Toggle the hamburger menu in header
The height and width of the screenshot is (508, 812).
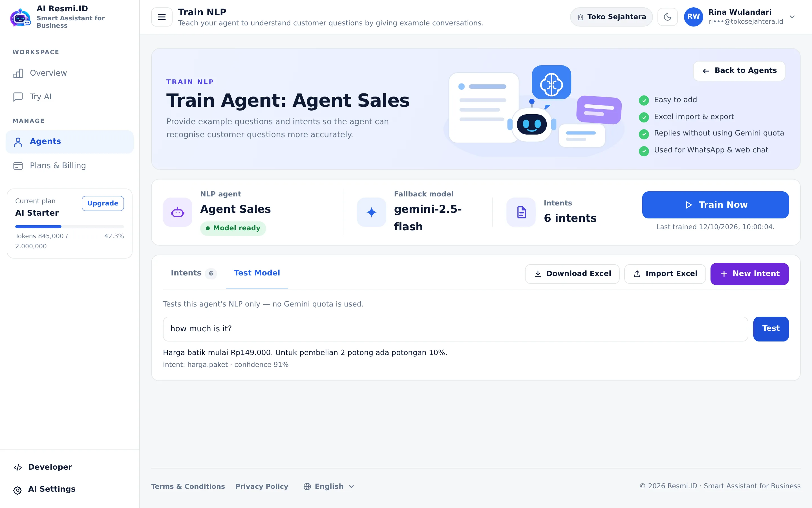pos(162,17)
